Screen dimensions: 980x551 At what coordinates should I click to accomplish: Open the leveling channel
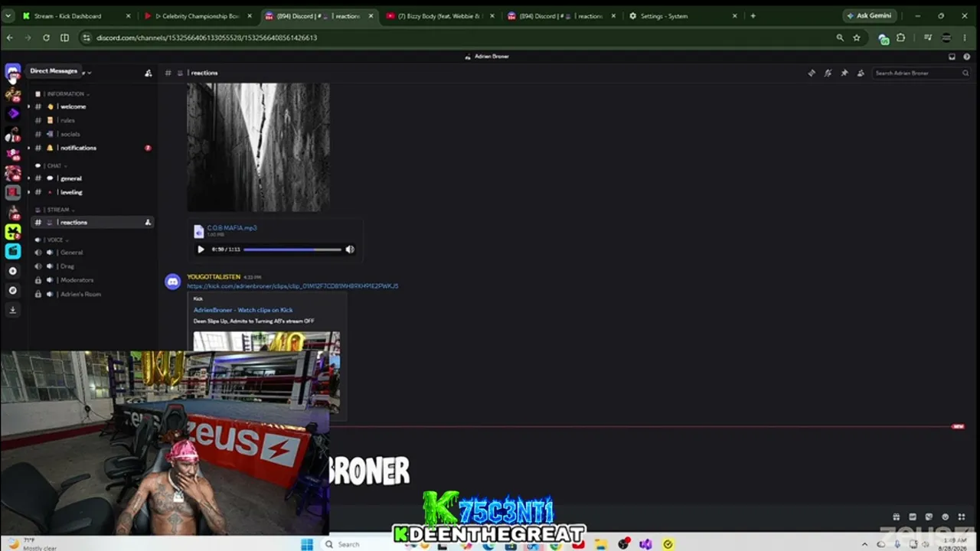(x=92, y=192)
